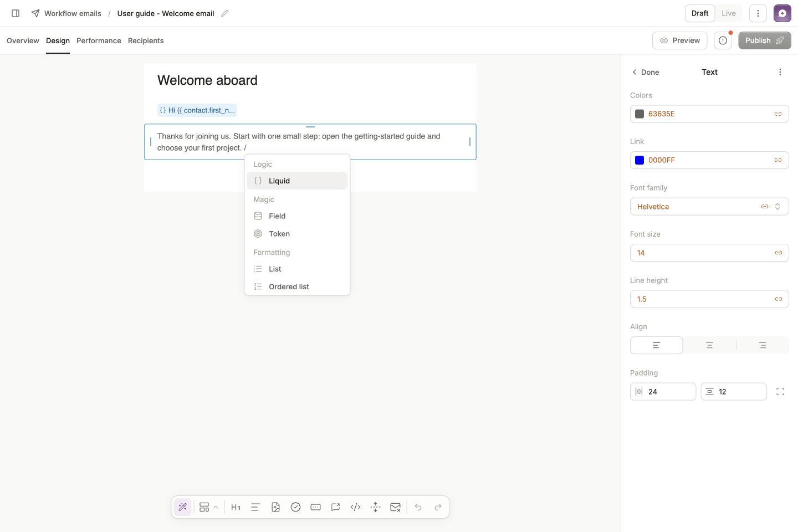Undo the last change
Viewport: 798px width, 532px height.
coord(418,507)
